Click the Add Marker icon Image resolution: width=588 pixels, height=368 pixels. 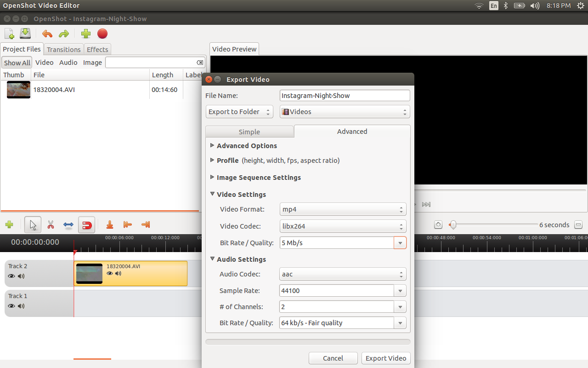[109, 225]
